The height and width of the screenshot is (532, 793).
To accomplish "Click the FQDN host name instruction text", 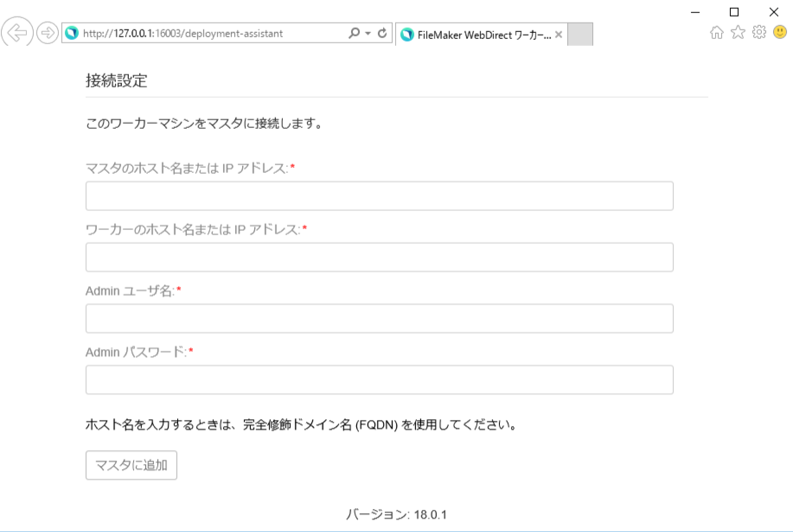I will pyautogui.click(x=301, y=425).
